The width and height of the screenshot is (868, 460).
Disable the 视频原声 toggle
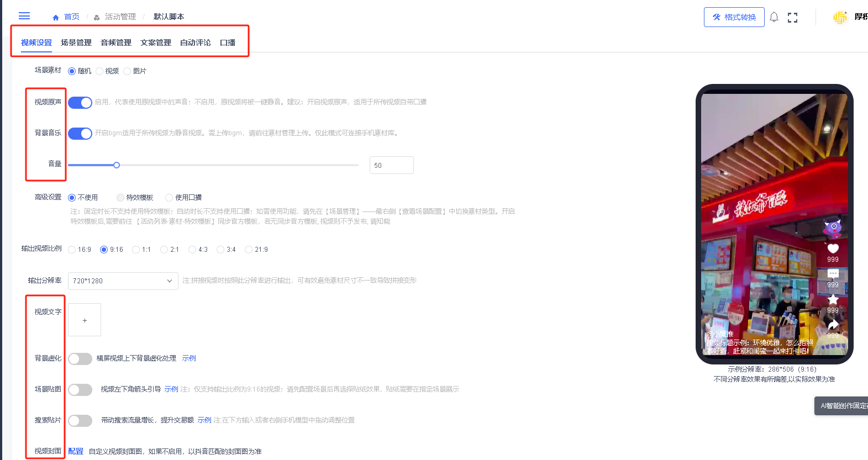pyautogui.click(x=80, y=103)
